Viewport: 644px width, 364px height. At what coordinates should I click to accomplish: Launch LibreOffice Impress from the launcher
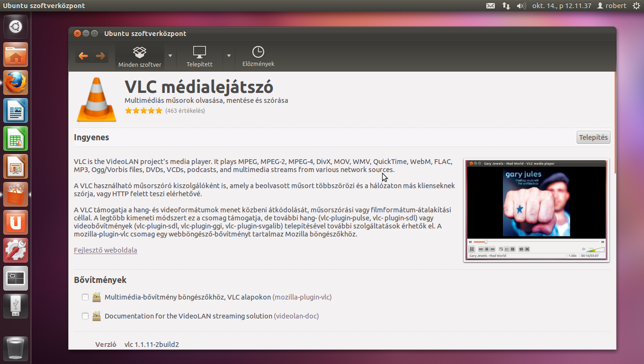tap(16, 166)
